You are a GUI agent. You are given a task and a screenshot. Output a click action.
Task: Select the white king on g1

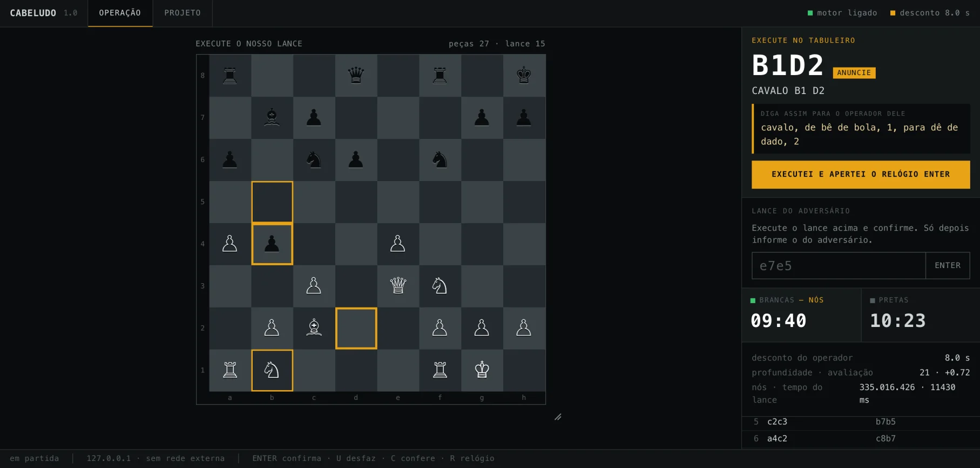pyautogui.click(x=482, y=370)
